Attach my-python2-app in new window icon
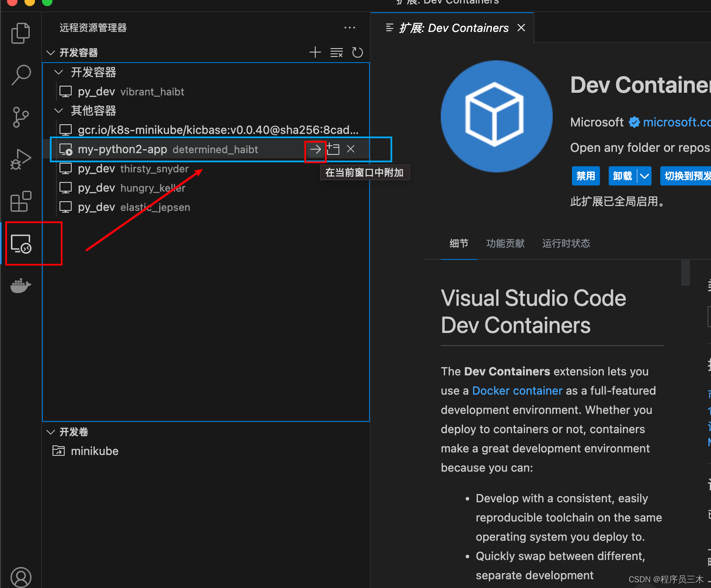Screen dimensions: 711x588 333,149
